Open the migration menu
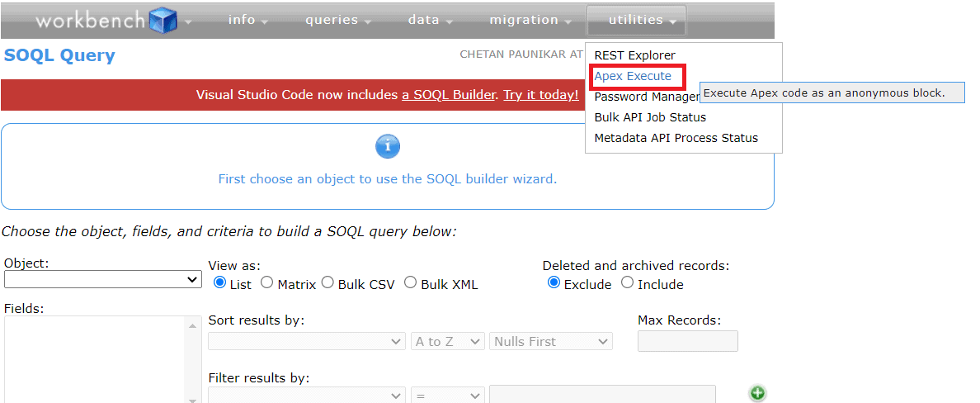This screenshot has width=980, height=403. pyautogui.click(x=530, y=21)
